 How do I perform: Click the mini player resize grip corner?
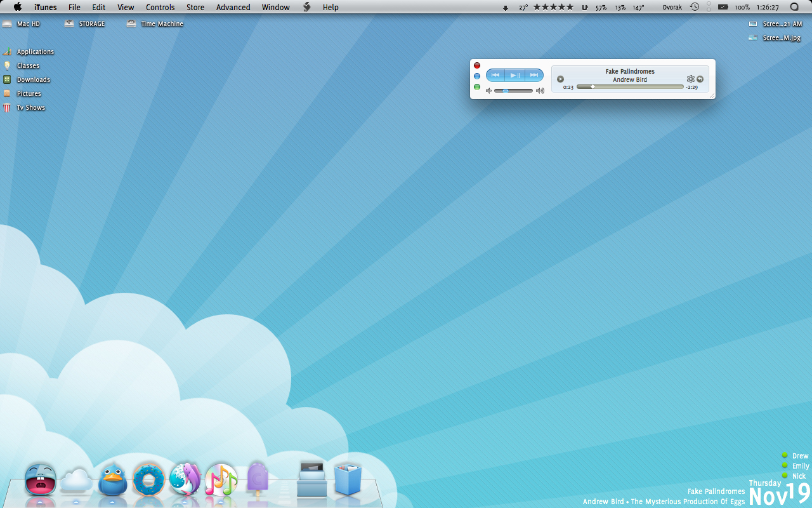[712, 95]
